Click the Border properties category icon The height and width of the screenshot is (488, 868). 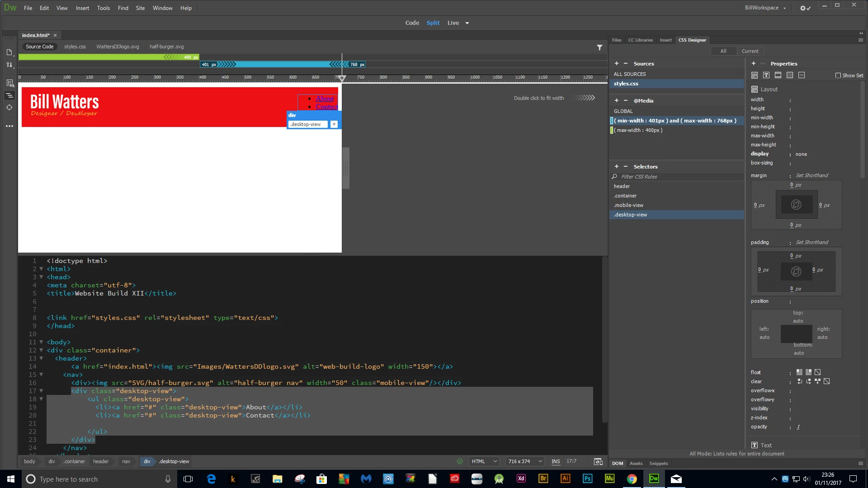778,75
